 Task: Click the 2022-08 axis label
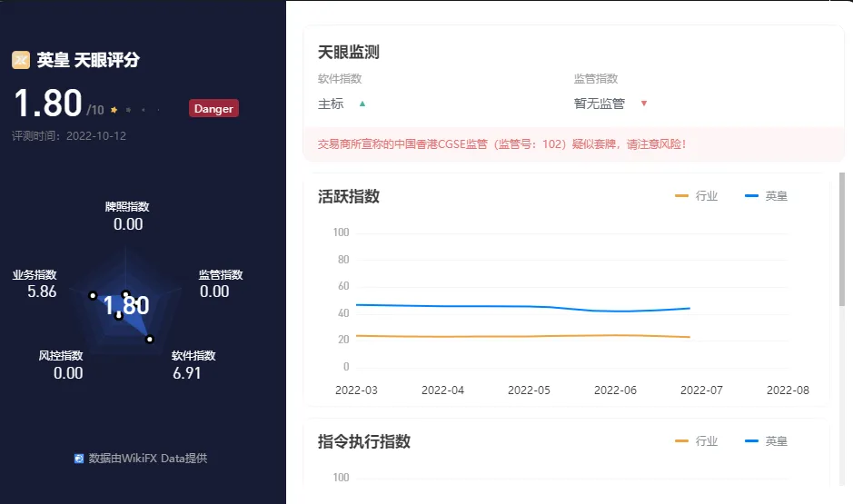tap(788, 390)
